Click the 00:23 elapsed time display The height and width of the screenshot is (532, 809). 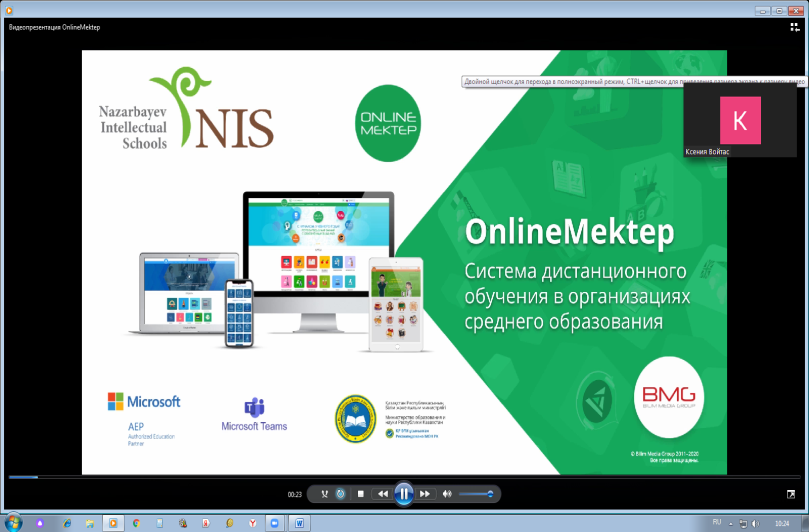coord(295,494)
